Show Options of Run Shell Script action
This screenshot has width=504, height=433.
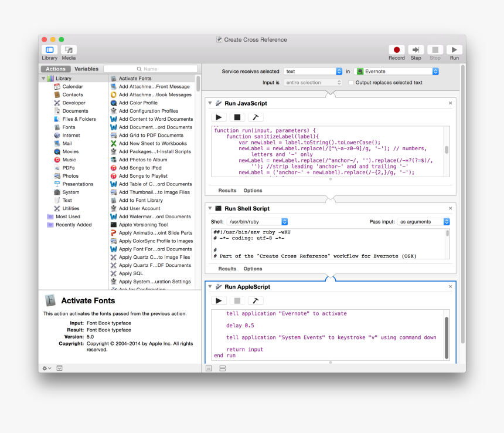click(x=253, y=269)
